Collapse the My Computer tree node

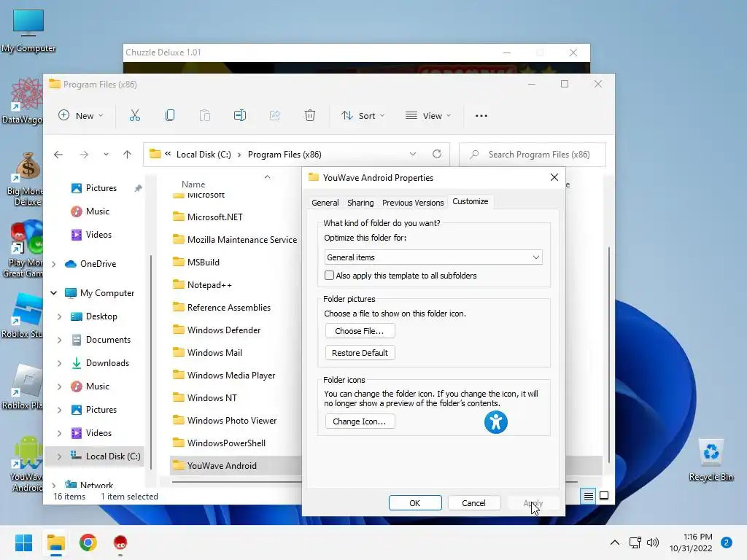(54, 293)
